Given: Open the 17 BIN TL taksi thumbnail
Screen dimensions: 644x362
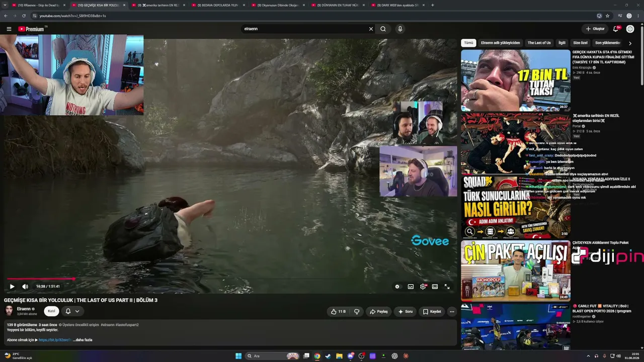Looking at the screenshot, I should point(516,80).
